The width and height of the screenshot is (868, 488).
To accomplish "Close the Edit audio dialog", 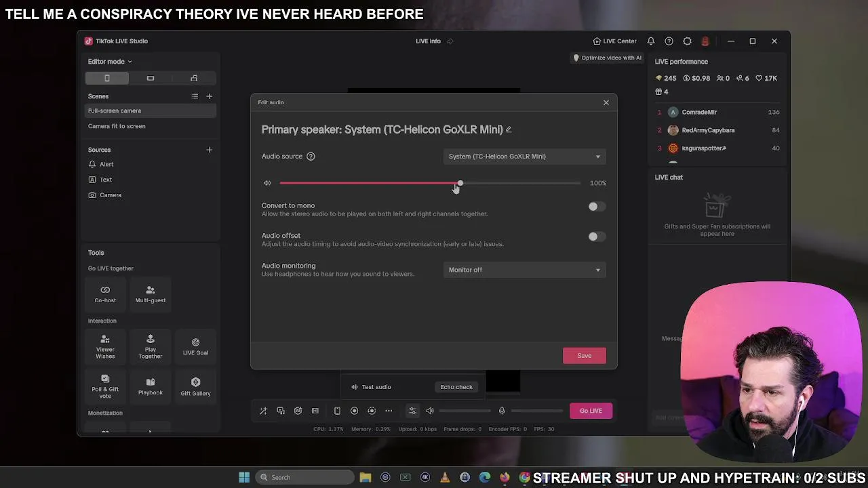I will [x=606, y=102].
